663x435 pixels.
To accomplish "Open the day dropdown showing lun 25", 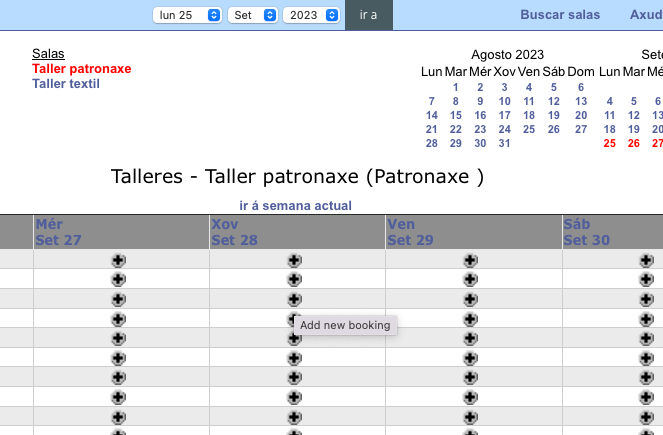I will click(187, 15).
